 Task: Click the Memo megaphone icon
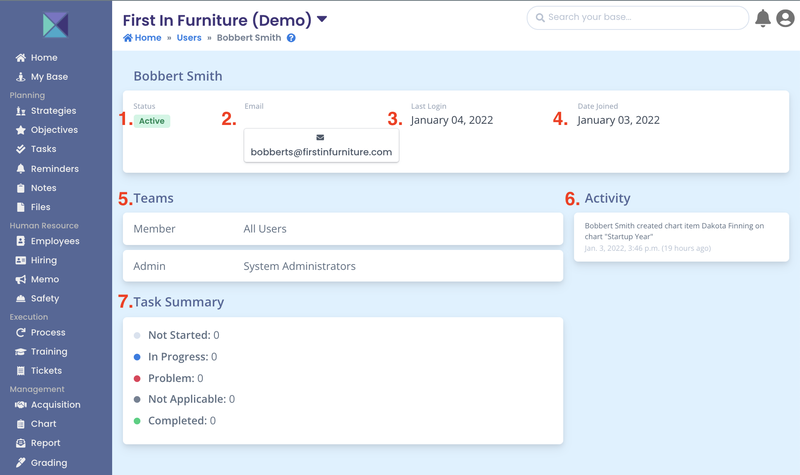20,280
